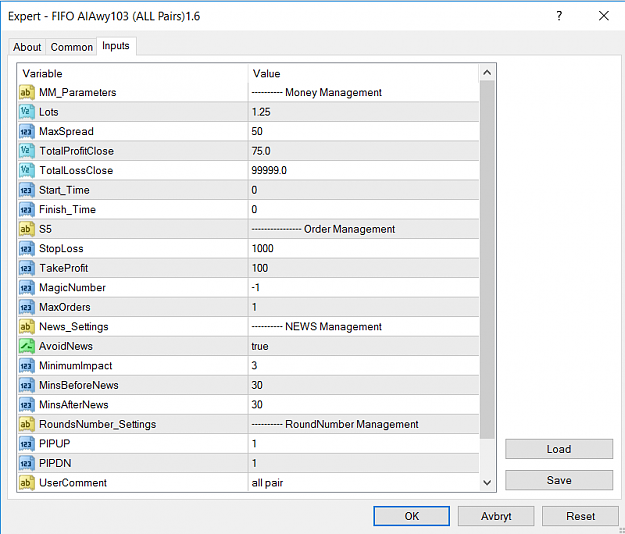
Task: Click the RoundNumber Management value text
Action: [335, 424]
